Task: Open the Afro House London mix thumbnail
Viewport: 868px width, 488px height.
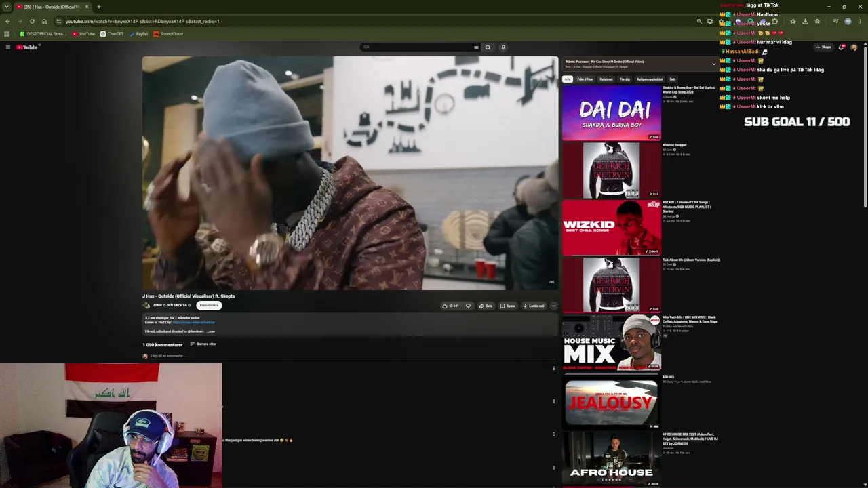Action: [612, 458]
